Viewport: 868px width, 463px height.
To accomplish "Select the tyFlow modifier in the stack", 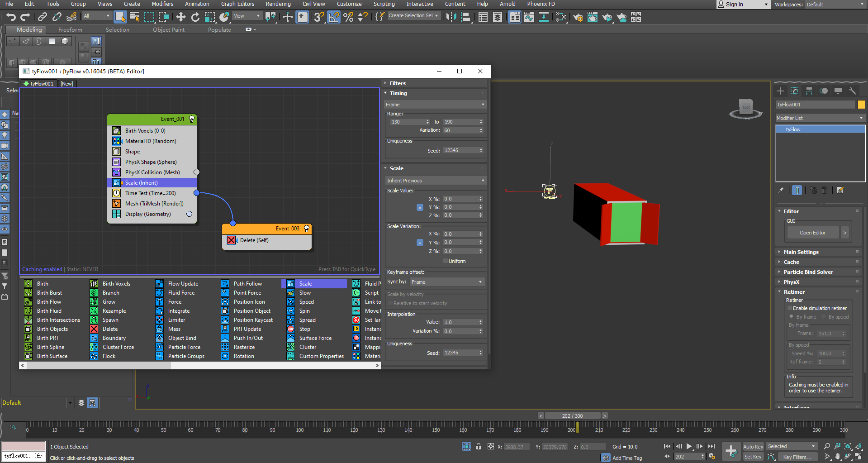I will click(x=820, y=129).
